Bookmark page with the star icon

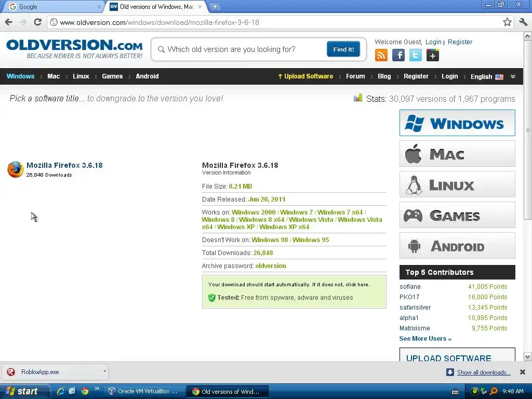(x=507, y=22)
